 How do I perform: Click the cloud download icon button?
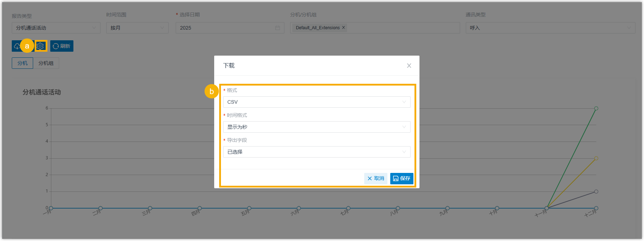click(x=17, y=46)
